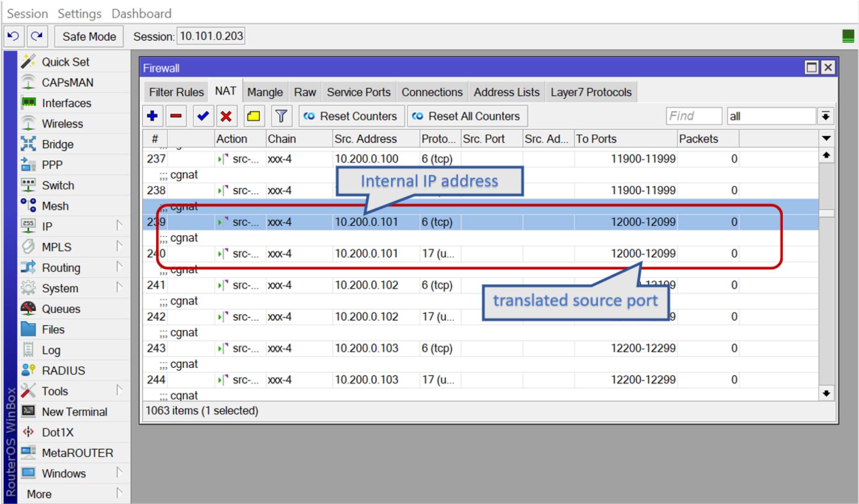
Task: Open the 'all' chain filter dropdown
Action: click(x=826, y=116)
